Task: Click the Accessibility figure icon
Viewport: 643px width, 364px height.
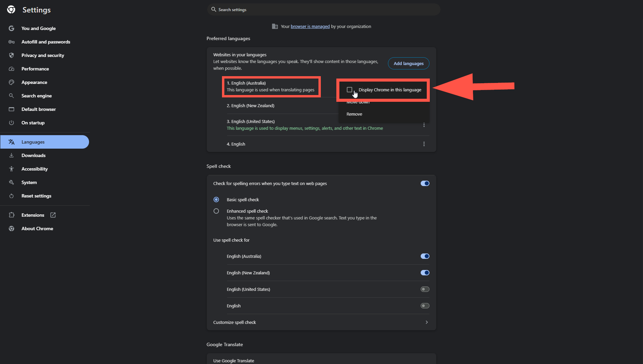Action: [x=11, y=169]
